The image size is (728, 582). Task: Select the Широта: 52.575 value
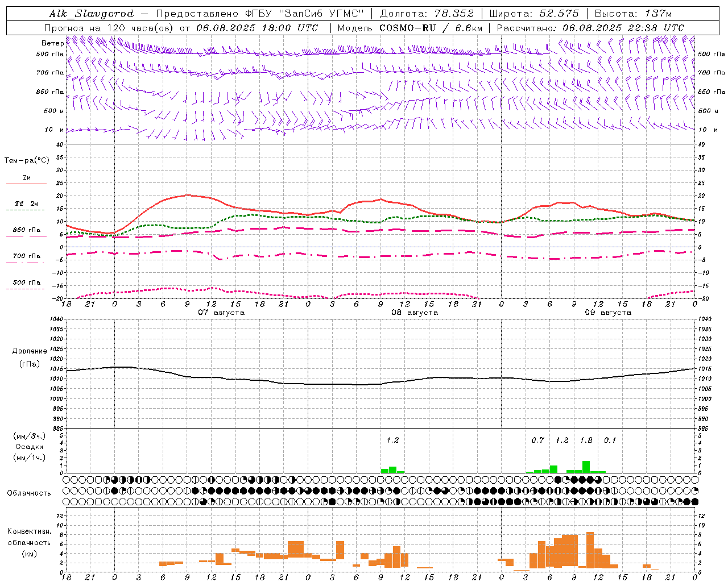click(x=534, y=14)
